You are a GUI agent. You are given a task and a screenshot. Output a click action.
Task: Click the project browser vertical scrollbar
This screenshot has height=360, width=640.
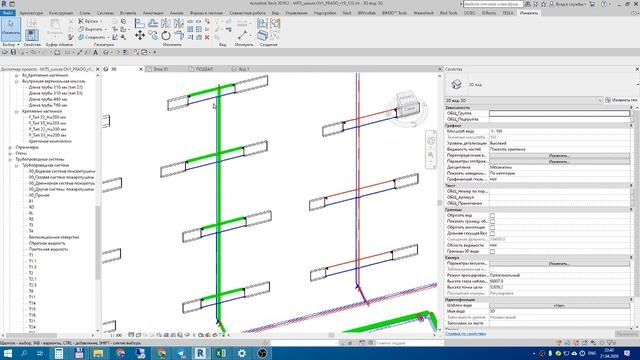click(98, 242)
